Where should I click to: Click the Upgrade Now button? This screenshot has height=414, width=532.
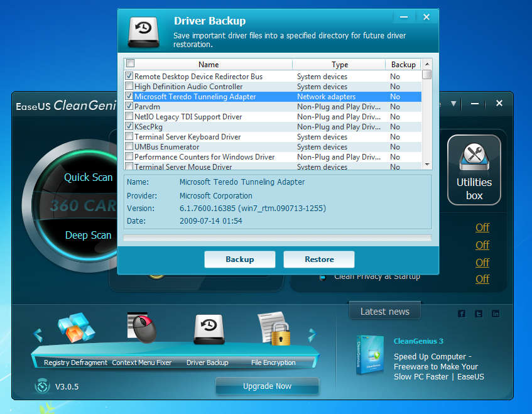pos(267,386)
